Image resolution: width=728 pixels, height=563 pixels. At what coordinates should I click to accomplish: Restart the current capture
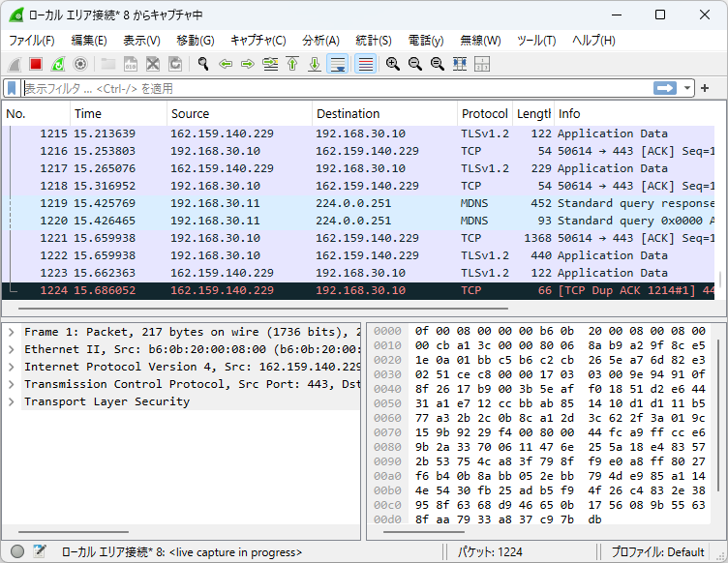click(x=58, y=64)
